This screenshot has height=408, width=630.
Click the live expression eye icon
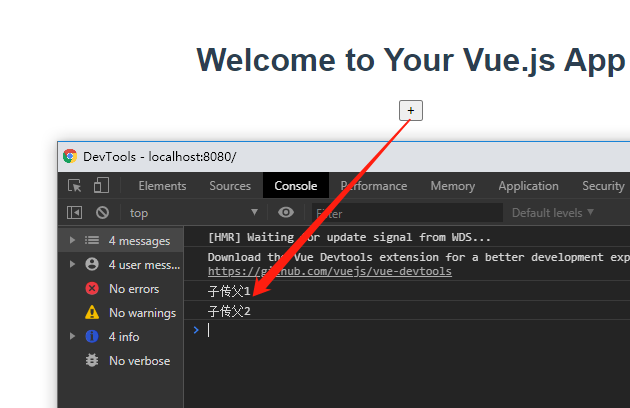[x=286, y=212]
